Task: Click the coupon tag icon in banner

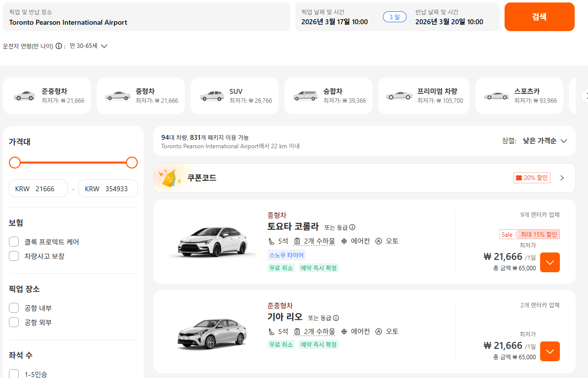Action: 169,178
